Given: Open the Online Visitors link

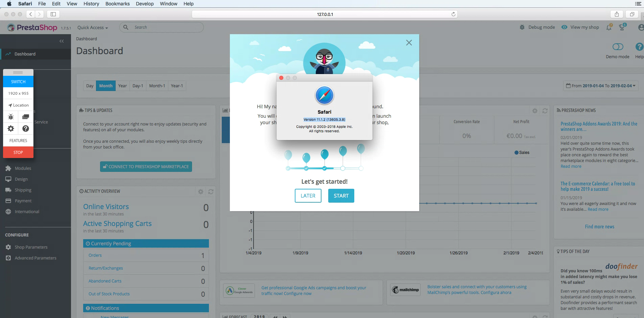Looking at the screenshot, I should click(106, 206).
